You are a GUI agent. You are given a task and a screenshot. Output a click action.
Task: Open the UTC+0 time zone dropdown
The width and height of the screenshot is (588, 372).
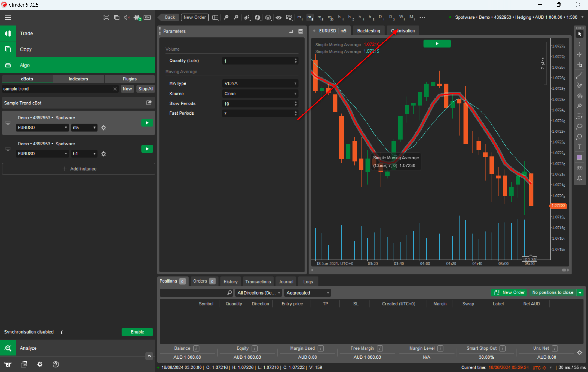point(542,368)
